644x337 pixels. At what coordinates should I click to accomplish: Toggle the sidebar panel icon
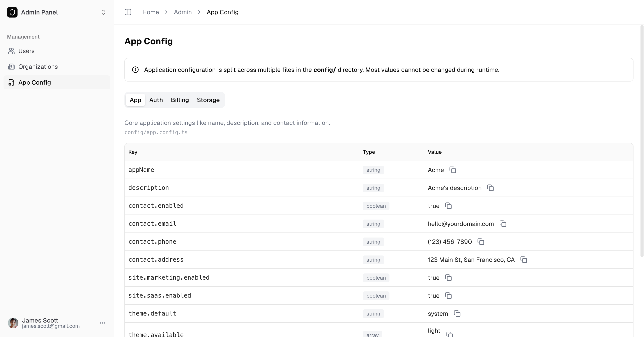(128, 12)
